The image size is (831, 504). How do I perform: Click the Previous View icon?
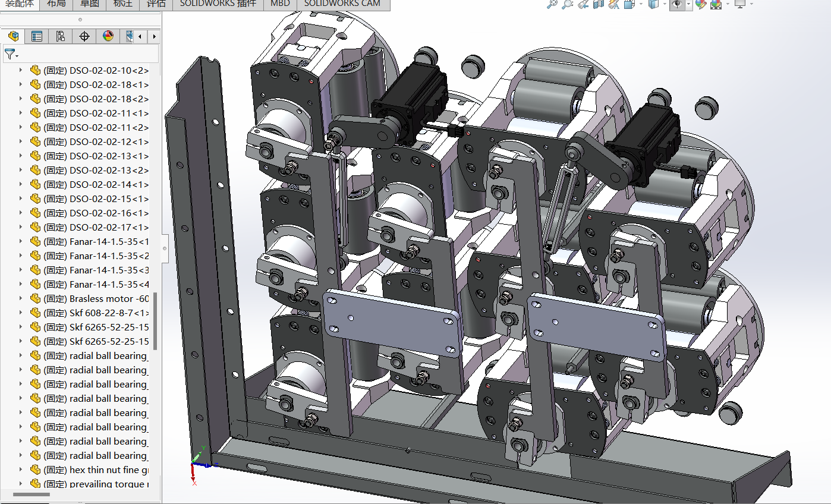(583, 4)
